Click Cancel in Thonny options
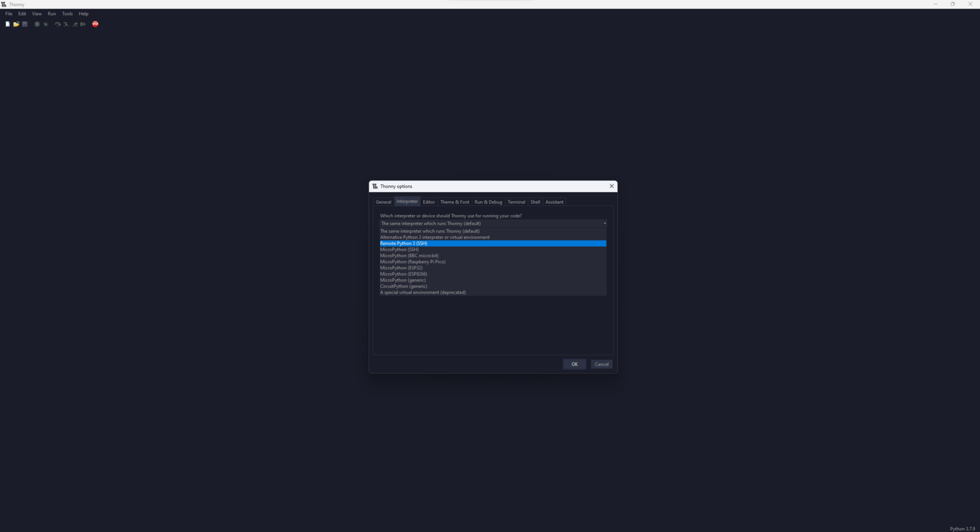The height and width of the screenshot is (532, 980). coord(601,364)
